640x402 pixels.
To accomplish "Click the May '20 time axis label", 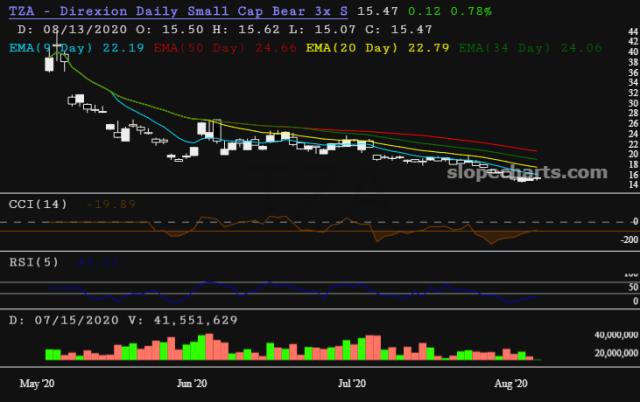I will coord(36,383).
